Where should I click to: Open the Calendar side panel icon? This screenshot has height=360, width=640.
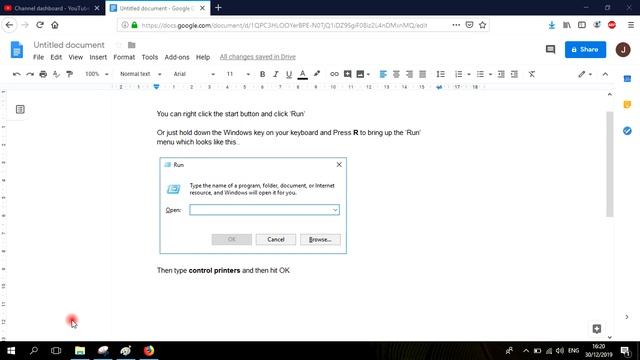(x=627, y=79)
